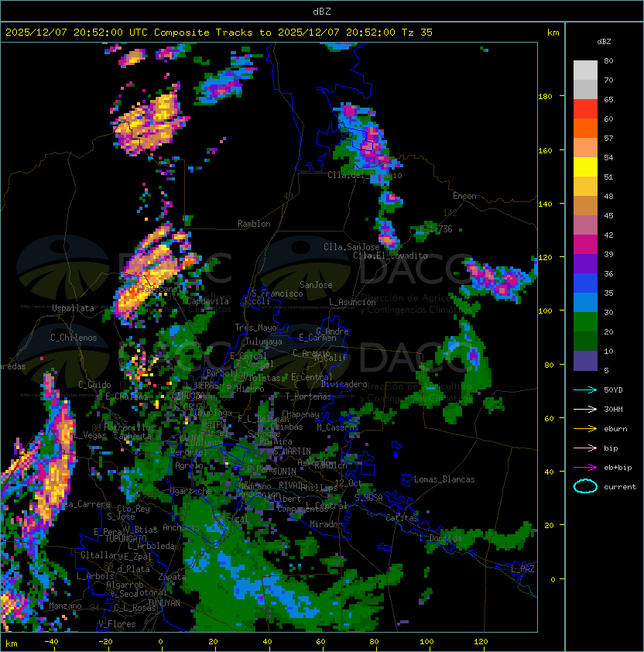Click the TUNUYAN label
The height and width of the screenshot is (652, 644).
[x=164, y=603]
